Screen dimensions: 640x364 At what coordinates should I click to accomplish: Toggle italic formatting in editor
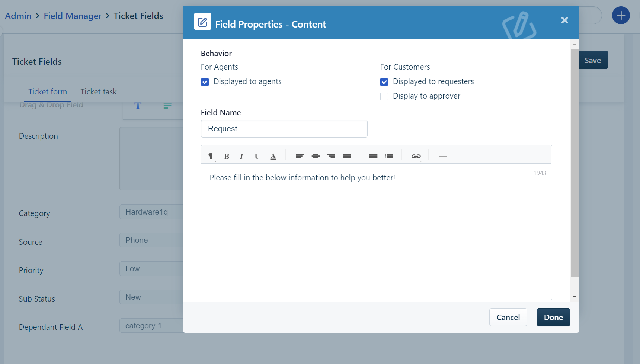(241, 156)
